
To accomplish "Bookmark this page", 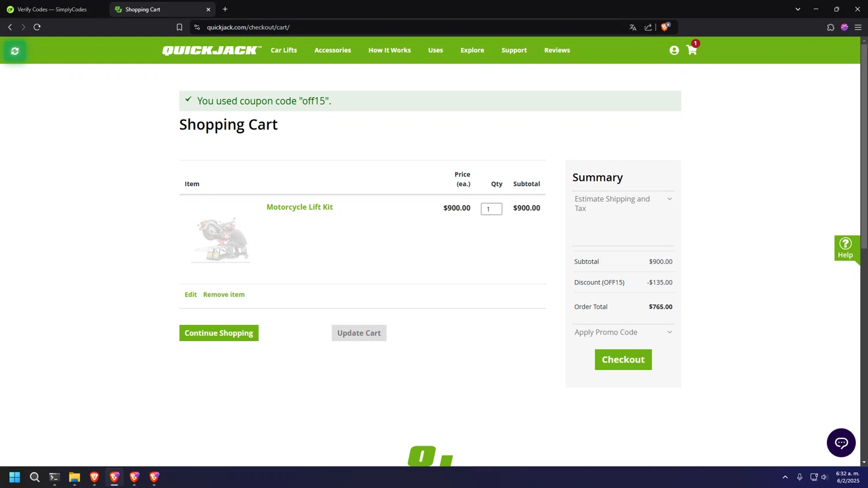I will pyautogui.click(x=179, y=27).
